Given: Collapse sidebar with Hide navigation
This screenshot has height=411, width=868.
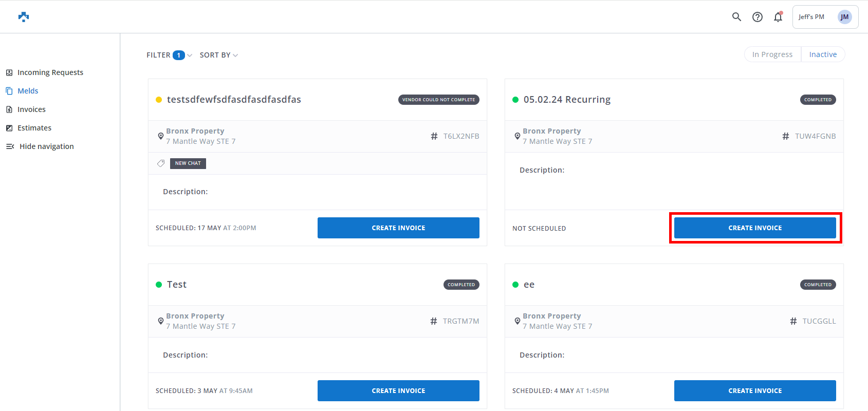Looking at the screenshot, I should [x=40, y=146].
